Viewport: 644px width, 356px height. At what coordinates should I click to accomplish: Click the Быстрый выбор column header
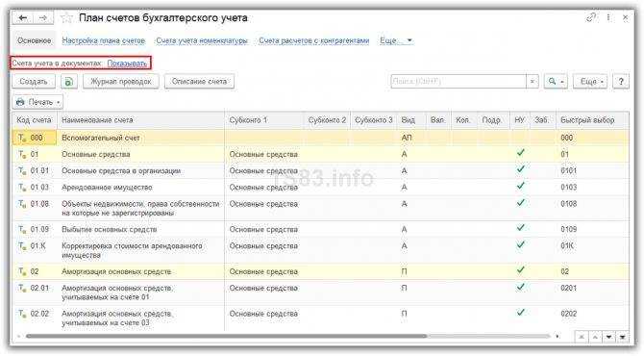click(x=592, y=120)
